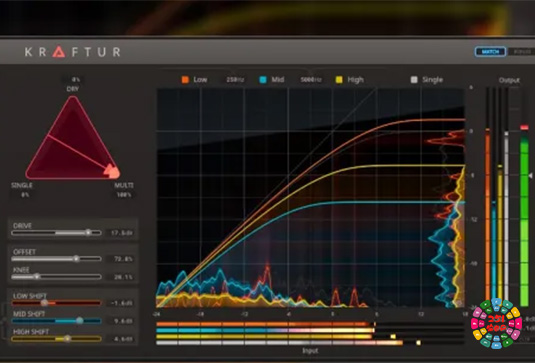Toggle the Mid band blue swatch
Image resolution: width=535 pixels, height=363 pixels.
click(x=263, y=80)
